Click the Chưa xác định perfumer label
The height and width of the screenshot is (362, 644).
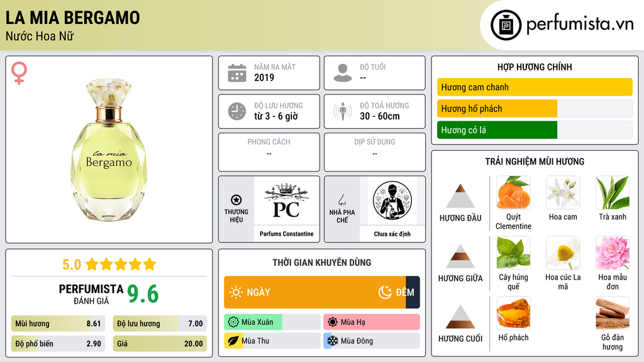tap(392, 234)
